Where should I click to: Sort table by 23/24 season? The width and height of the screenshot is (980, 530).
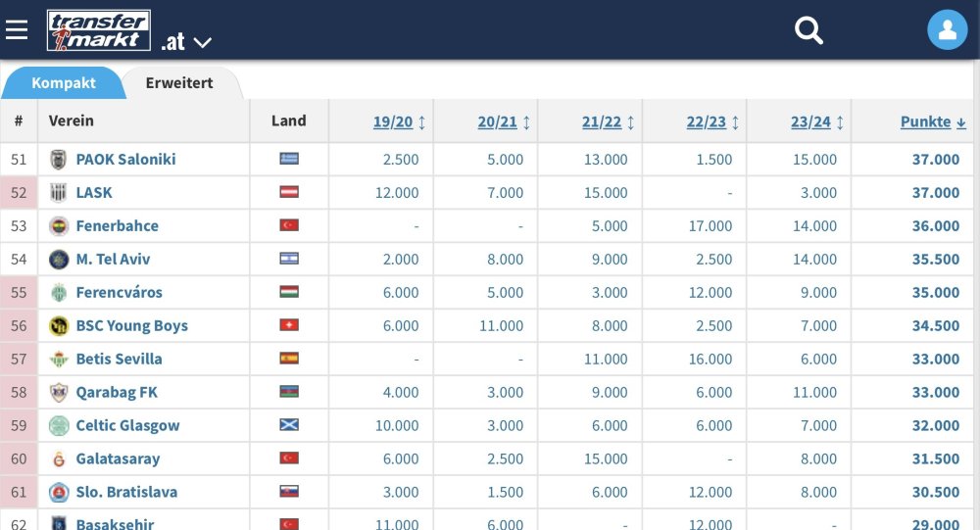[810, 122]
